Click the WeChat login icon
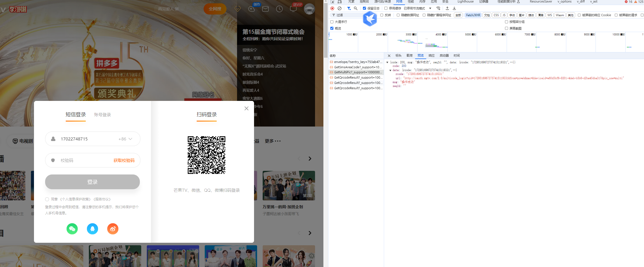 [x=72, y=229]
